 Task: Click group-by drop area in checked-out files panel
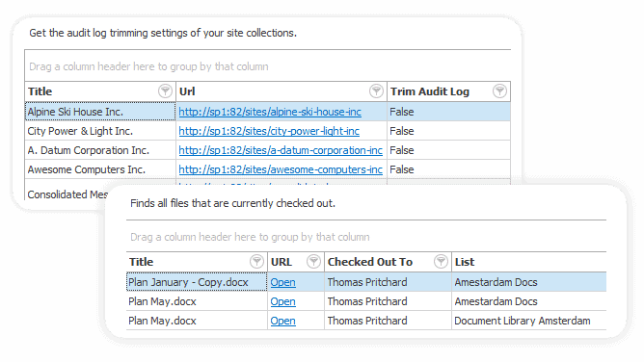pos(366,237)
